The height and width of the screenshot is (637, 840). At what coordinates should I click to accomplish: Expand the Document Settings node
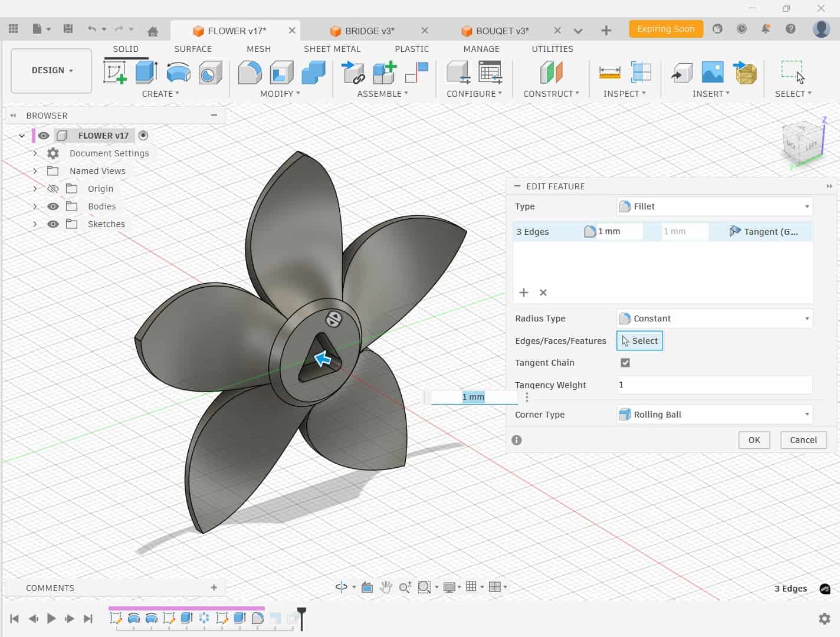pyautogui.click(x=35, y=153)
